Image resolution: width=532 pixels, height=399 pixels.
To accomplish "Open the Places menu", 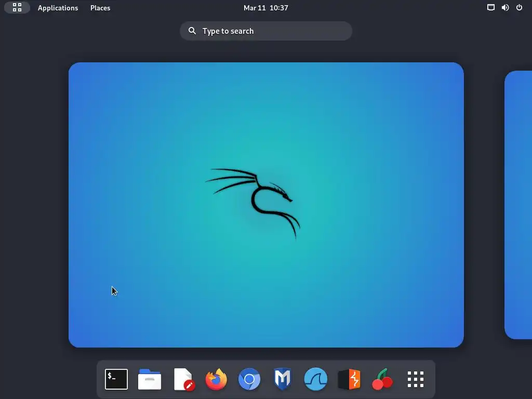I will (x=100, y=8).
